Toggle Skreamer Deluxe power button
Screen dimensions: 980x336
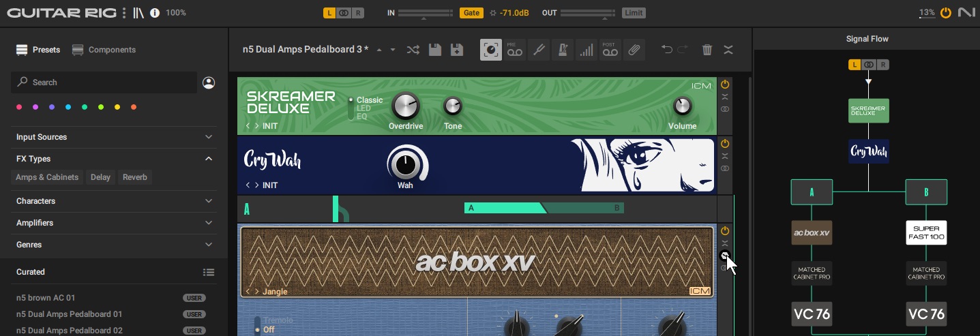point(725,85)
